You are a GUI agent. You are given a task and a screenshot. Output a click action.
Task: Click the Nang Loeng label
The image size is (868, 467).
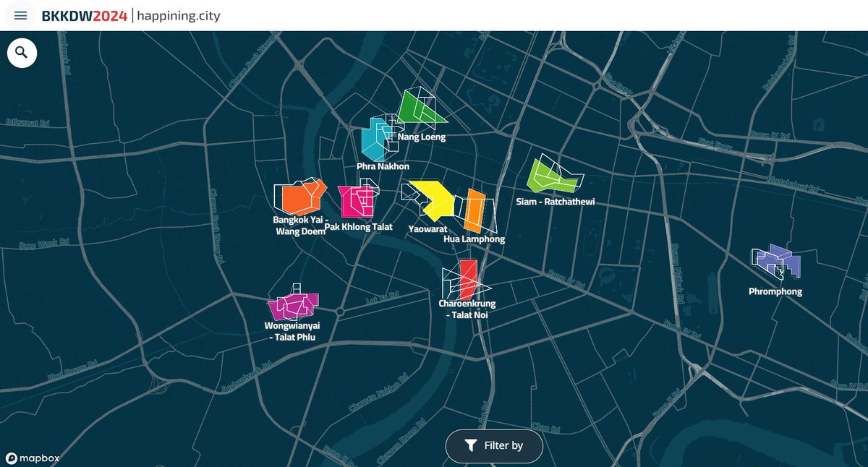pyautogui.click(x=422, y=137)
